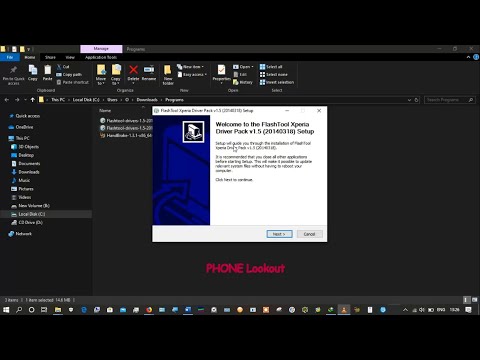The width and height of the screenshot is (480, 360).
Task: Click the Manage contextual tab
Action: pyautogui.click(x=101, y=49)
